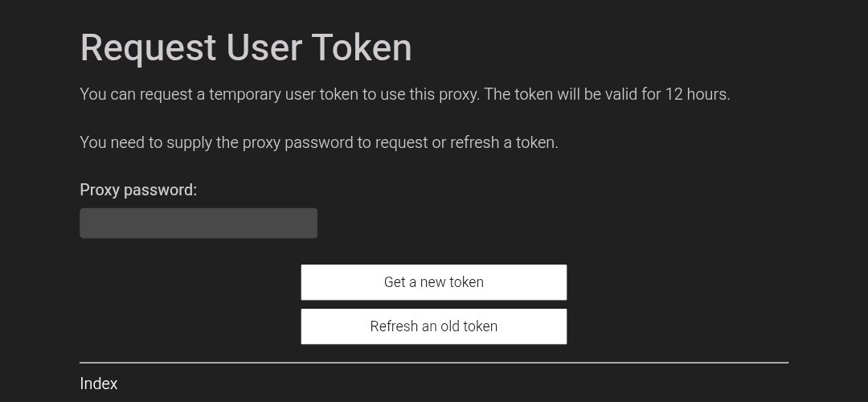Open the Index link

(x=99, y=384)
